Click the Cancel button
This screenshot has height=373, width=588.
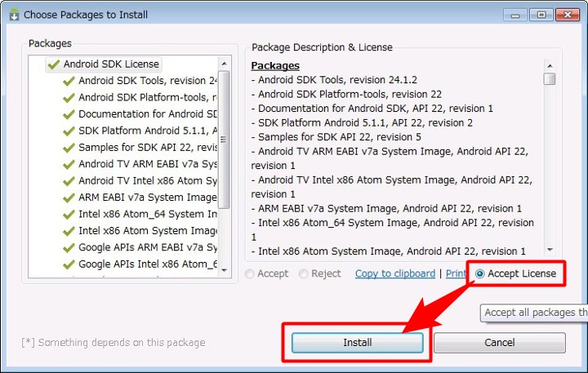click(500, 342)
